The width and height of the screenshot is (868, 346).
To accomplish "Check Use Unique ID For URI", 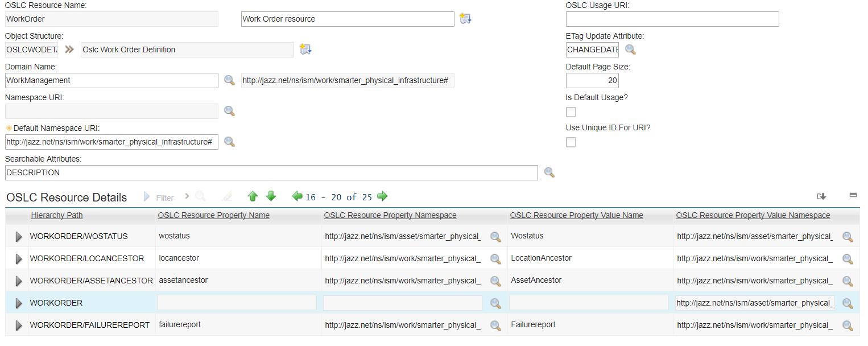I will coord(571,142).
